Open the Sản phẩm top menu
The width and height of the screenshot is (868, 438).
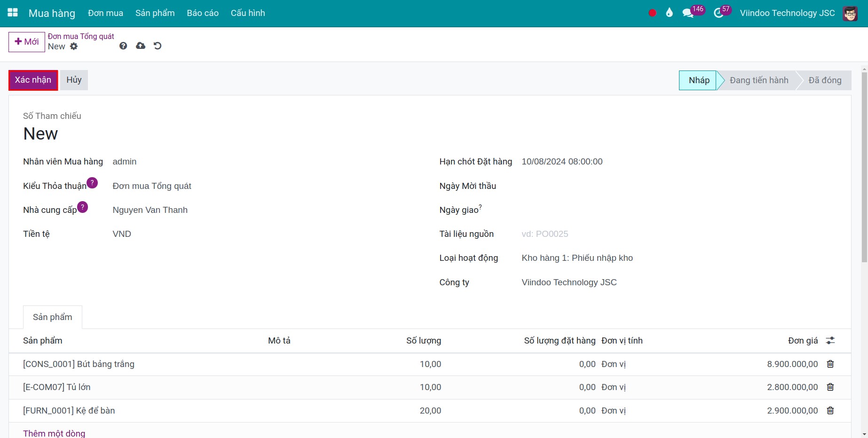155,13
